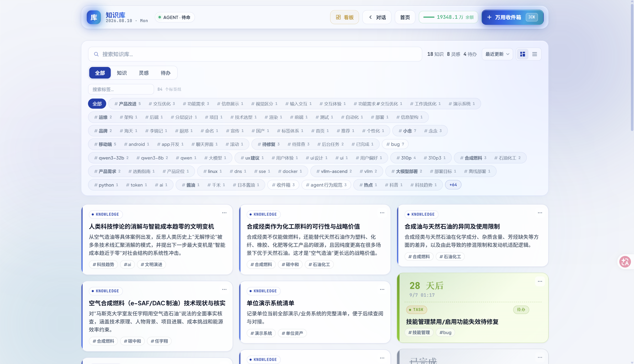
Task: Expand hidden tags with +64
Action: click(453, 185)
